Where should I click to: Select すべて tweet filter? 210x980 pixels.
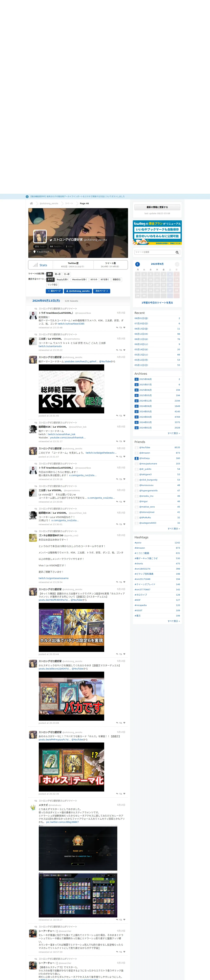tap(50, 280)
